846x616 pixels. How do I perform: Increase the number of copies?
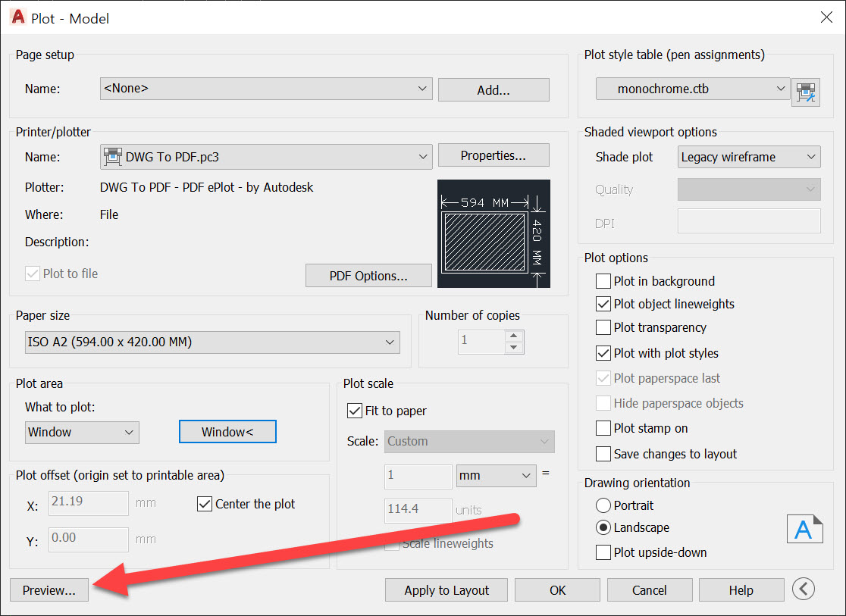[x=514, y=336]
